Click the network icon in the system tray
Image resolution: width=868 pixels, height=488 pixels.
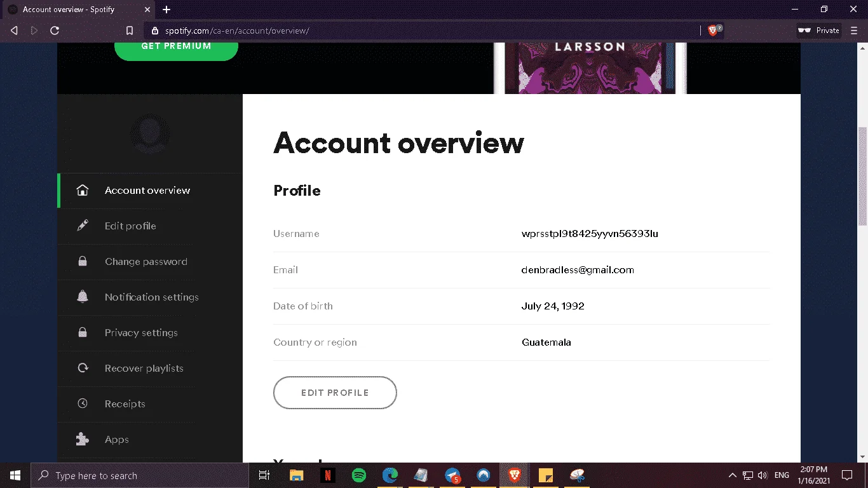[748, 475]
